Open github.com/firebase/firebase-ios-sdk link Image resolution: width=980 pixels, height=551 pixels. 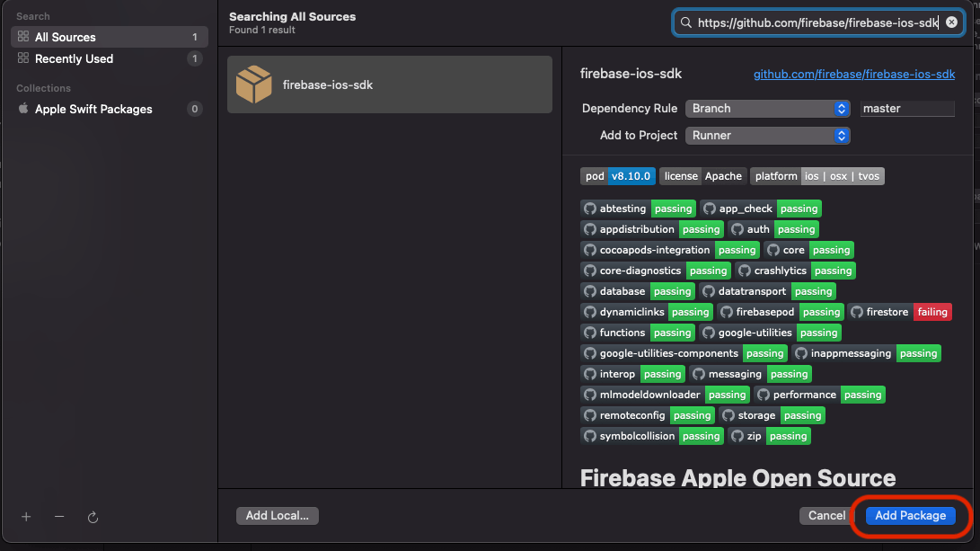click(x=853, y=74)
